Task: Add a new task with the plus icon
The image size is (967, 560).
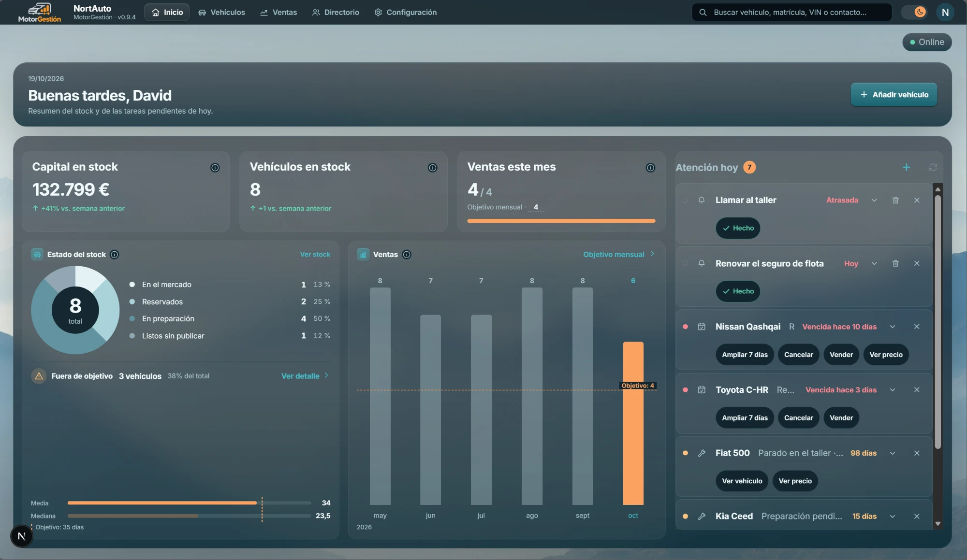Action: pyautogui.click(x=906, y=167)
